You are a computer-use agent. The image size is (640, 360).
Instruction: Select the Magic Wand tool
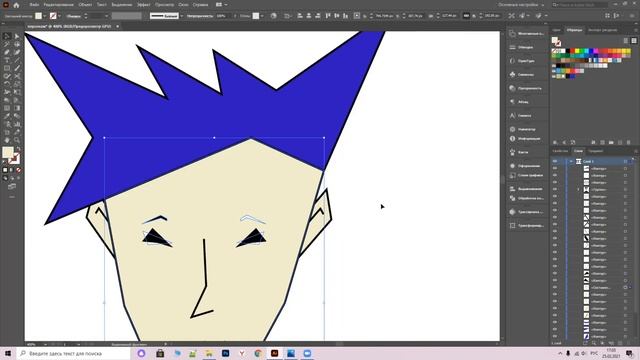(7, 44)
